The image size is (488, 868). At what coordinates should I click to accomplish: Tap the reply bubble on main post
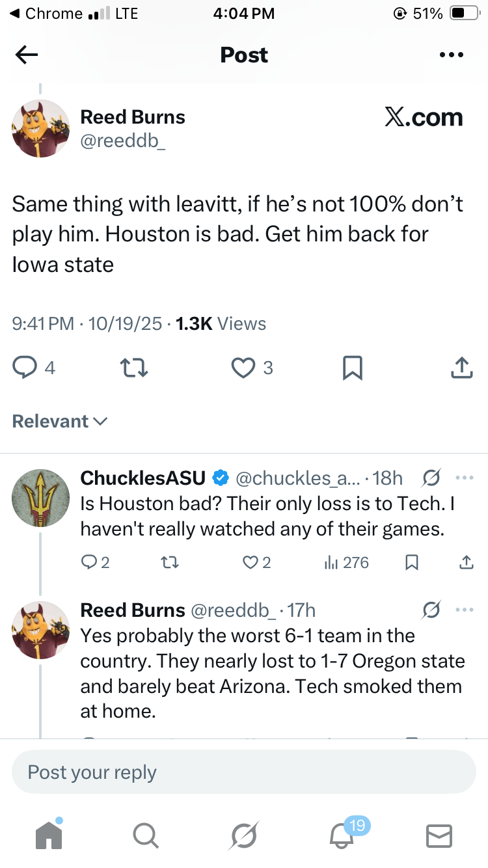(25, 368)
